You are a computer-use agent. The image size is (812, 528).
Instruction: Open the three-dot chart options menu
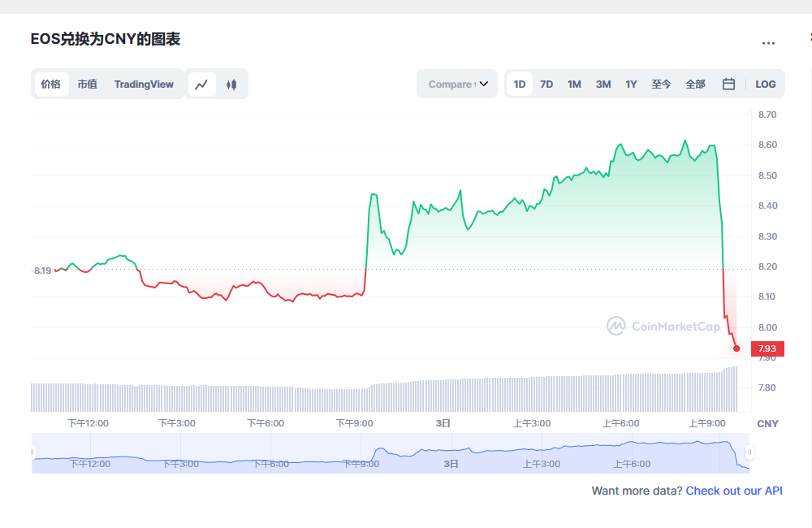pos(769,43)
